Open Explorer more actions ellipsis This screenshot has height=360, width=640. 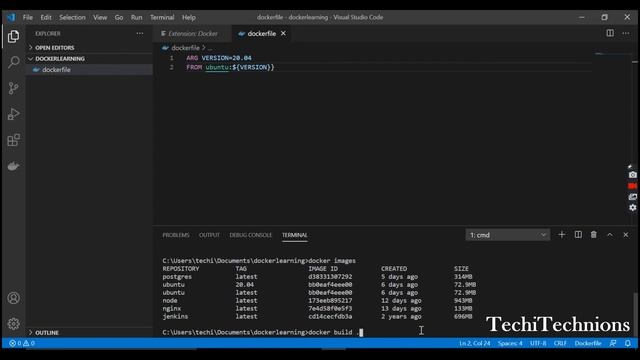140,33
